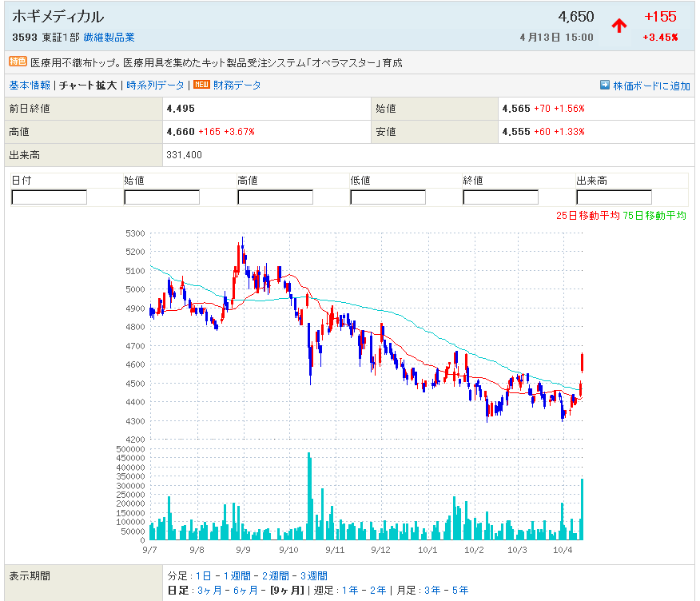Click the 高値 input field

point(275,197)
